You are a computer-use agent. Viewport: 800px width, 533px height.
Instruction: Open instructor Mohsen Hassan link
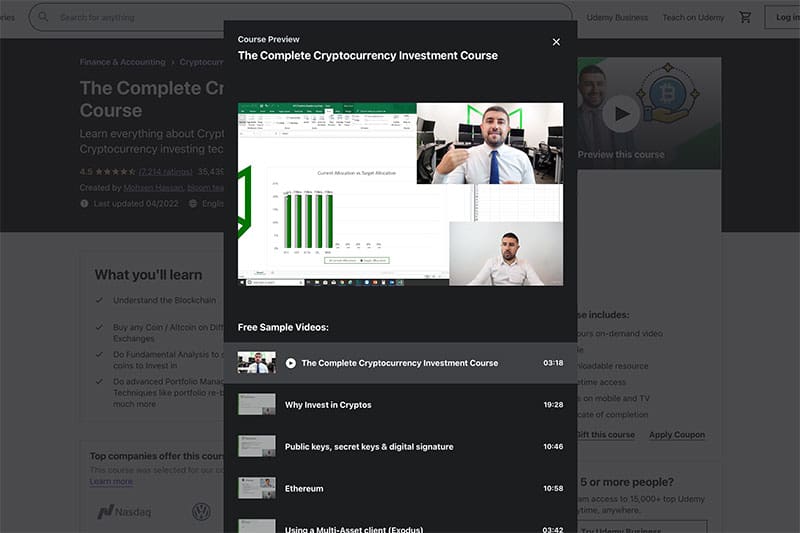click(x=154, y=188)
